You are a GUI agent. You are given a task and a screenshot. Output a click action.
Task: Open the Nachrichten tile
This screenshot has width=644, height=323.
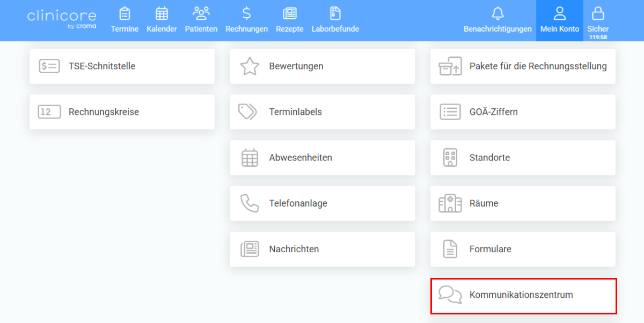click(323, 249)
